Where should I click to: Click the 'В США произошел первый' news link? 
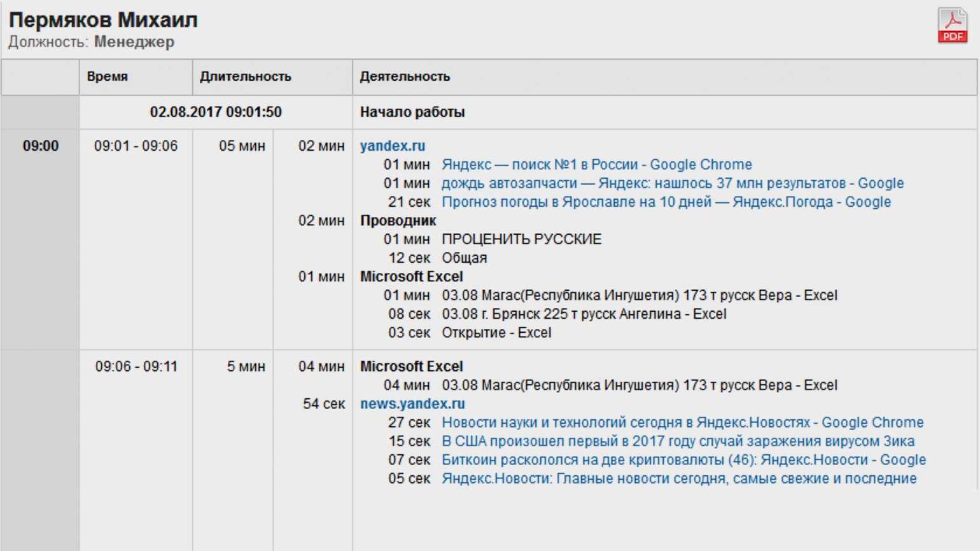[x=678, y=442]
